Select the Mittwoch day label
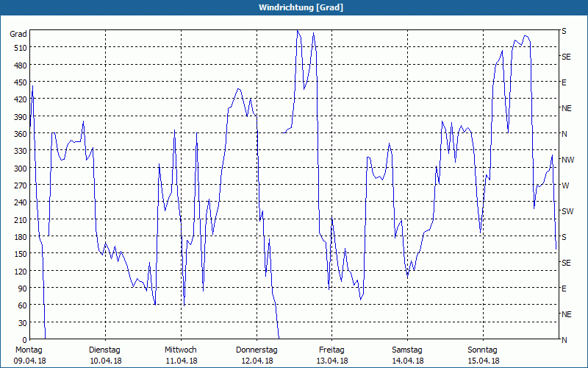This screenshot has height=368, width=588. (181, 350)
